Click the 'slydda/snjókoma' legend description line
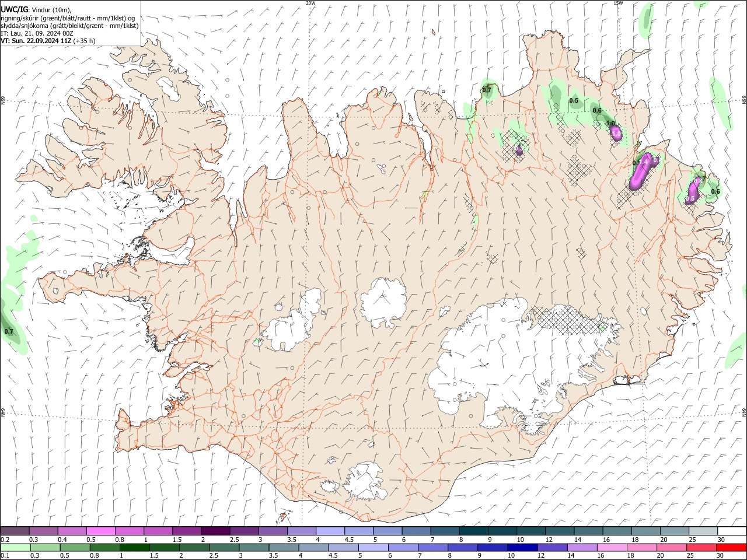Image resolution: width=747 pixels, height=560 pixels. (x=69, y=26)
